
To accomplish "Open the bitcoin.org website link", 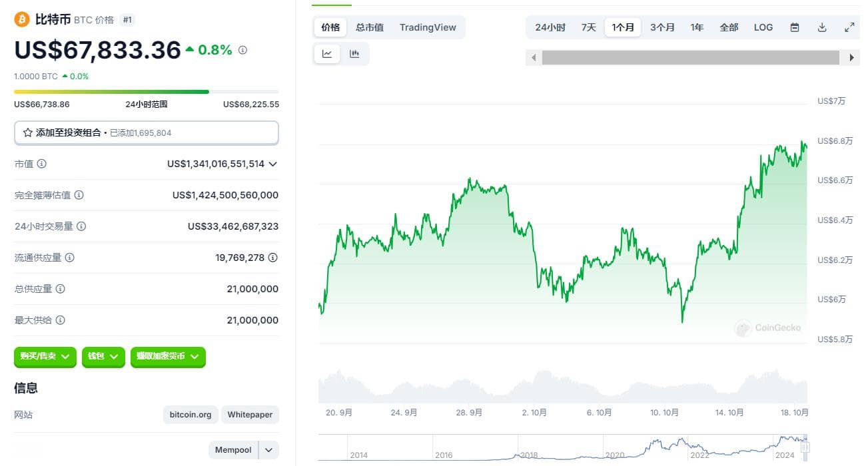I will pos(191,415).
